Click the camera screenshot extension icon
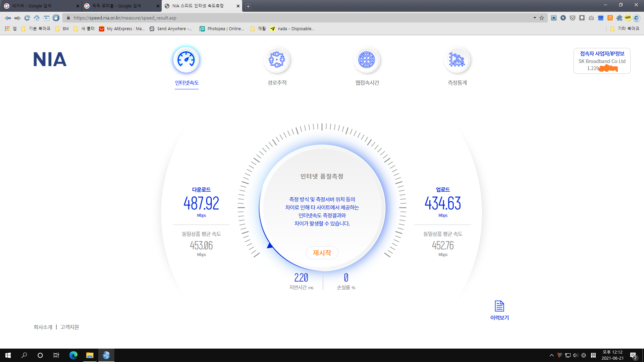The width and height of the screenshot is (644, 362). 591,18
